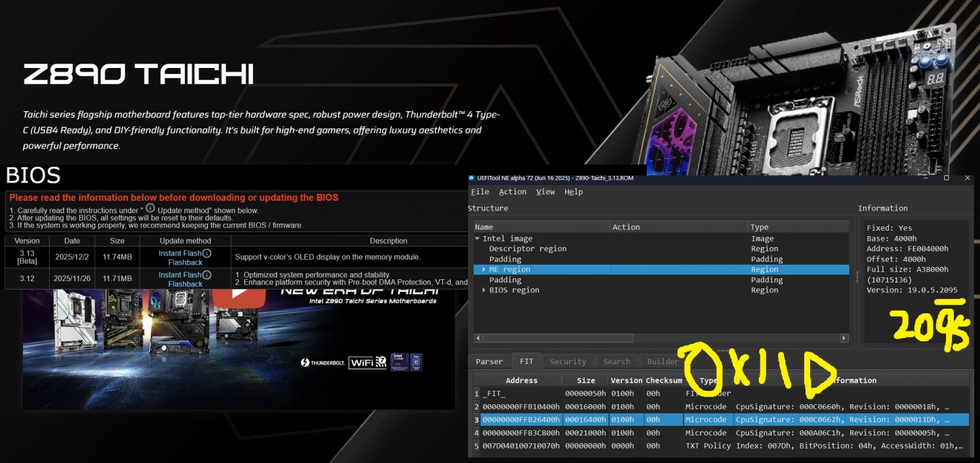Switch to the Security tab

pyautogui.click(x=568, y=361)
